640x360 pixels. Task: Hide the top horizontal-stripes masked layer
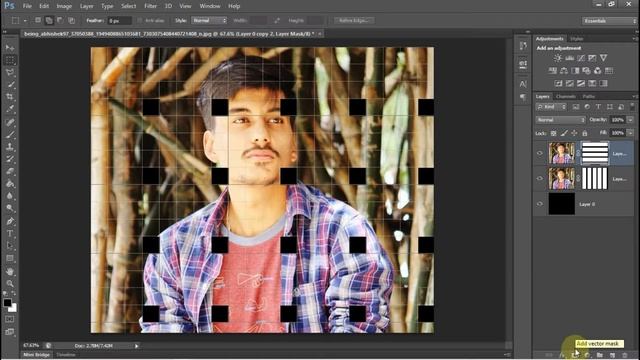coord(540,153)
